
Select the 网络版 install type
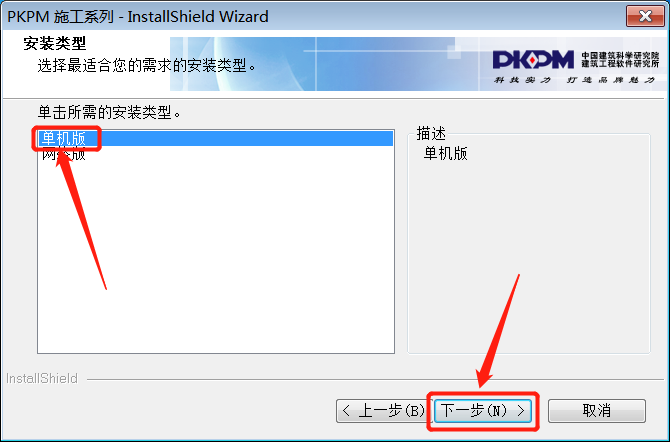pyautogui.click(x=64, y=154)
